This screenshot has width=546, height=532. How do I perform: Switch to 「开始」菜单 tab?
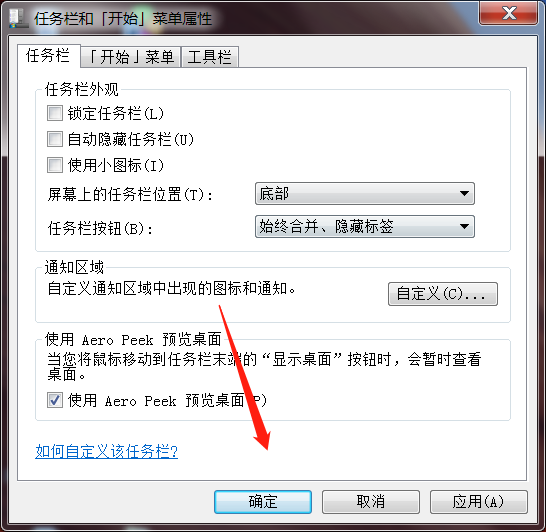tap(131, 57)
